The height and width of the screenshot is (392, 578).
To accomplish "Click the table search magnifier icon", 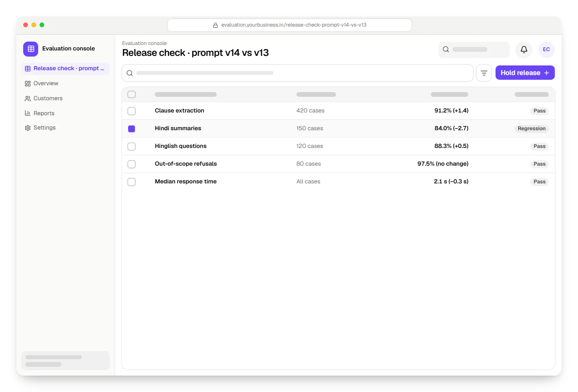I will [x=130, y=73].
